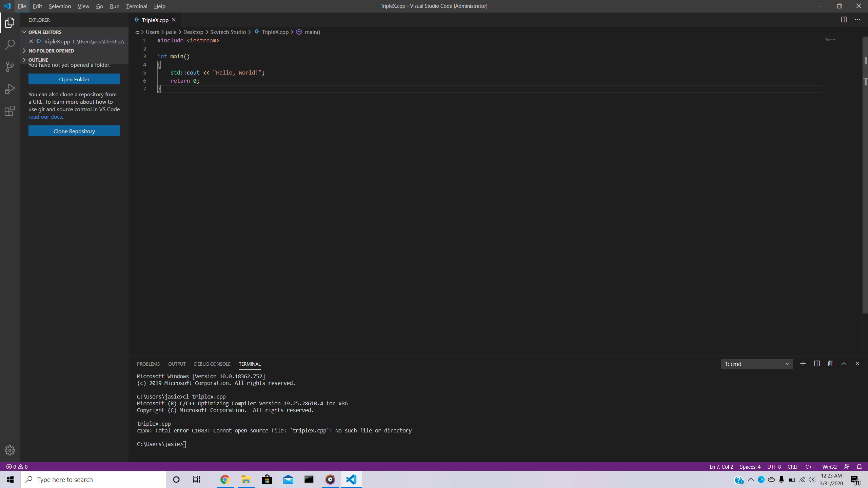Split the terminal pane
The image size is (868, 488).
[x=817, y=364]
